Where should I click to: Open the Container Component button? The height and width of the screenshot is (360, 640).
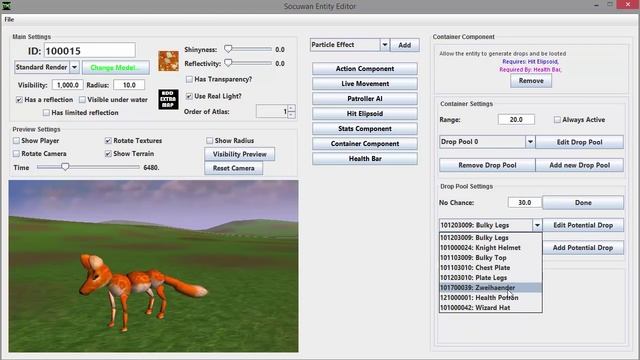(365, 144)
